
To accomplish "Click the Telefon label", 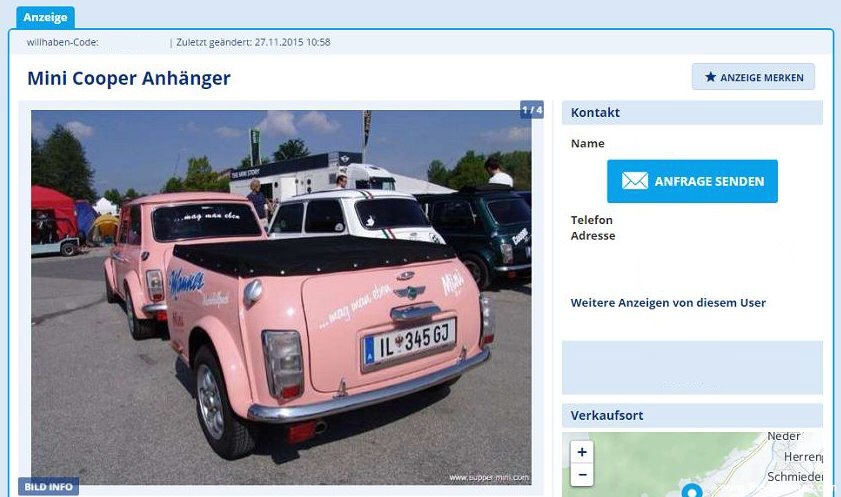I will click(x=592, y=220).
